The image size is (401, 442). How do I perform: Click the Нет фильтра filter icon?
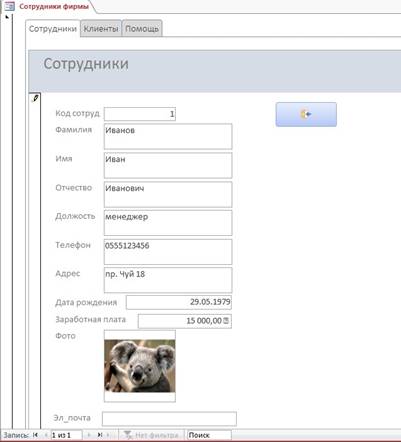(x=128, y=435)
